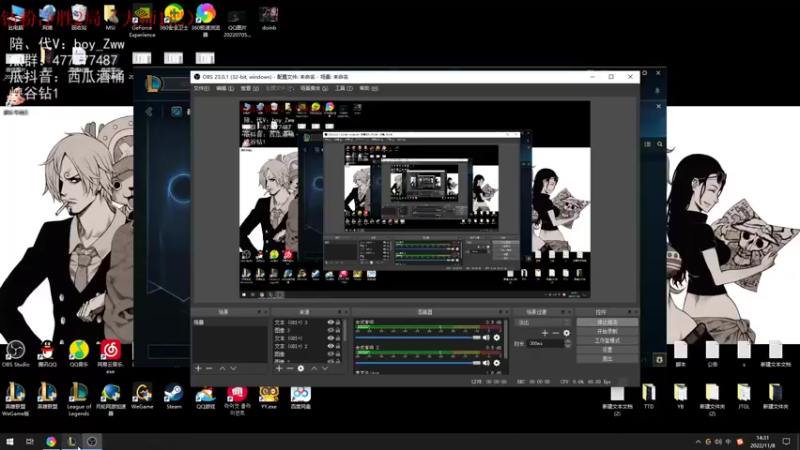
Task: Open the 工具(T) menu in OBS
Action: pyautogui.click(x=343, y=88)
